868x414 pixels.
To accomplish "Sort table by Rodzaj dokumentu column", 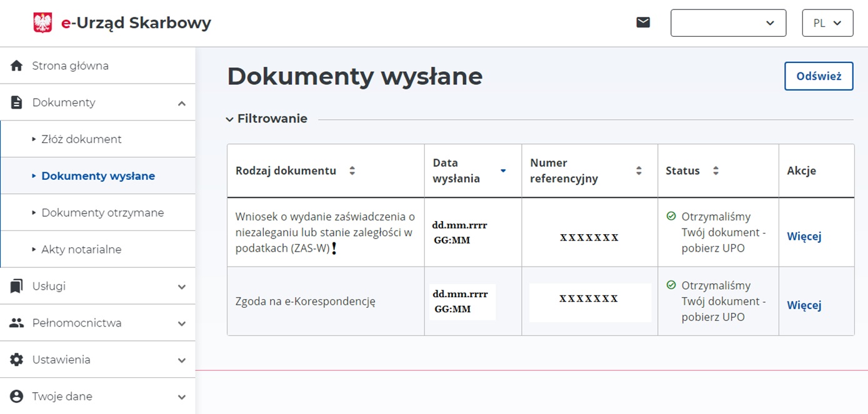I will point(352,170).
